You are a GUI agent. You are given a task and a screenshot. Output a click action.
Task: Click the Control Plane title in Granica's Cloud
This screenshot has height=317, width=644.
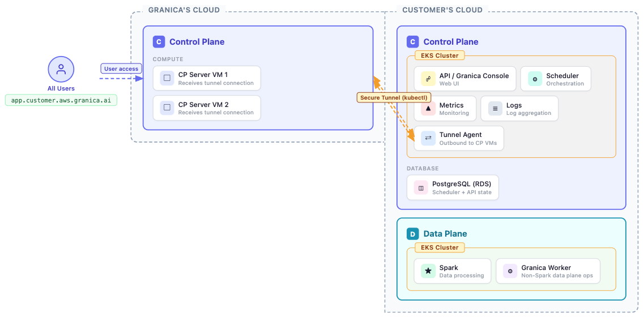click(x=197, y=42)
